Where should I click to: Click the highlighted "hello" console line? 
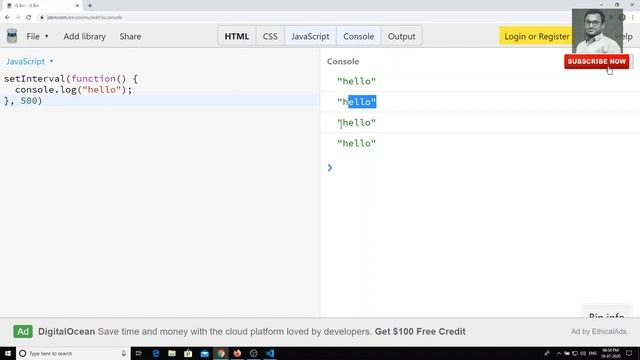click(x=356, y=102)
